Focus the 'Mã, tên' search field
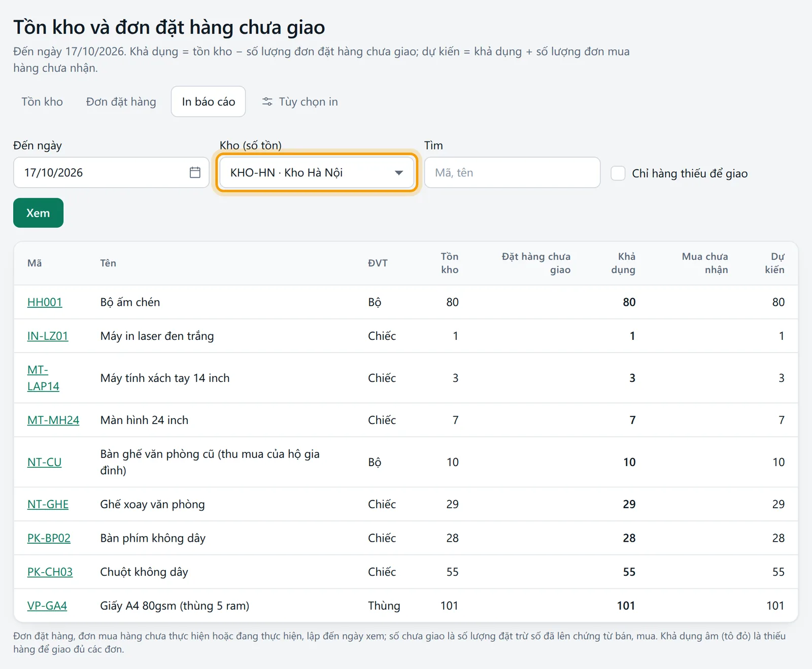 coord(512,172)
